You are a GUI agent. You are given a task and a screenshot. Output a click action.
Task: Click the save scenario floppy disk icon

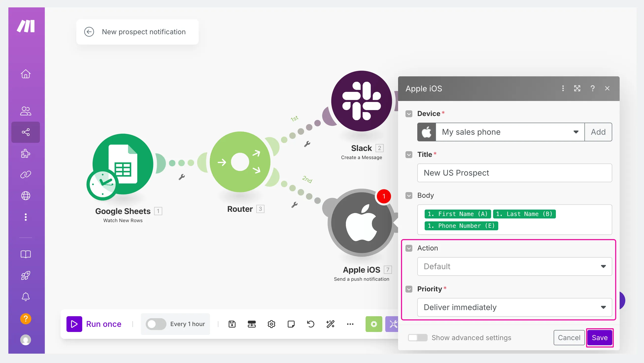coord(232,324)
